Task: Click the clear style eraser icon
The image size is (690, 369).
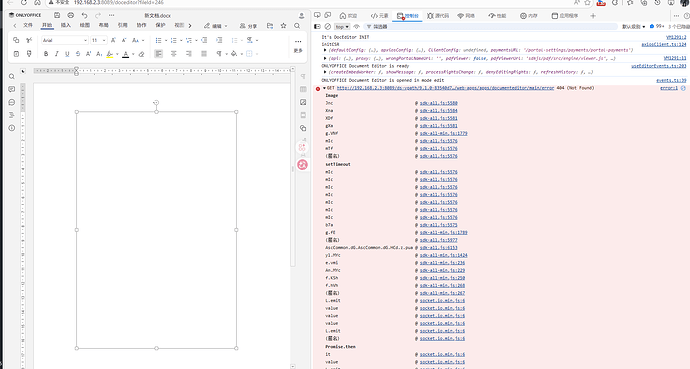Action: [x=141, y=54]
